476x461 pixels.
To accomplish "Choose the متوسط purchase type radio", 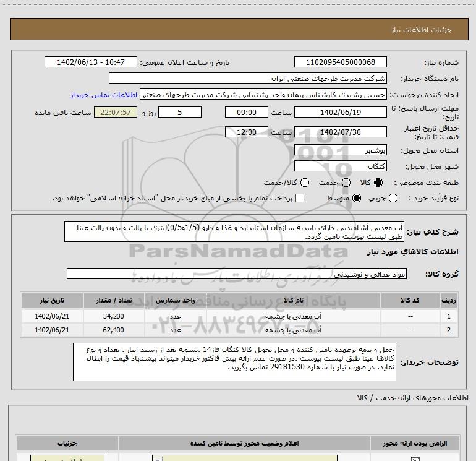I will click(x=357, y=198).
